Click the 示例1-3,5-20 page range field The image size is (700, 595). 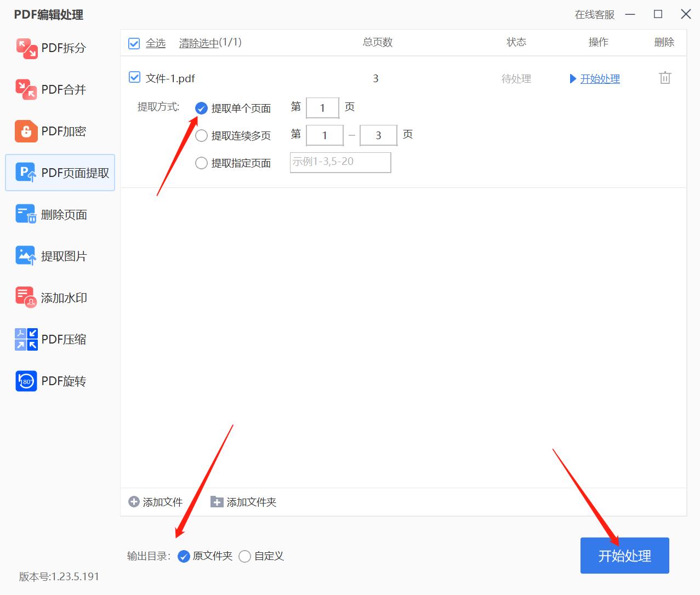(340, 162)
